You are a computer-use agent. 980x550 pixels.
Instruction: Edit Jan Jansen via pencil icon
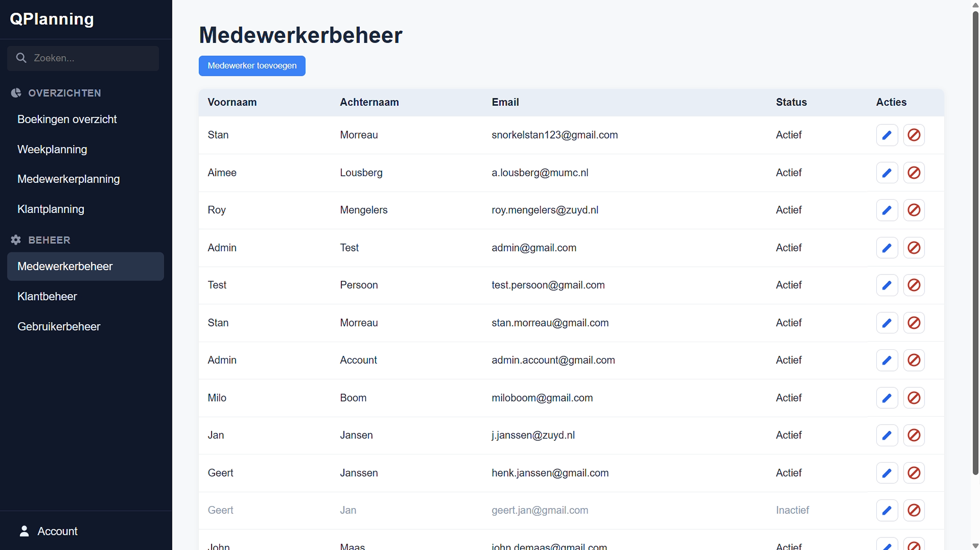tap(887, 435)
